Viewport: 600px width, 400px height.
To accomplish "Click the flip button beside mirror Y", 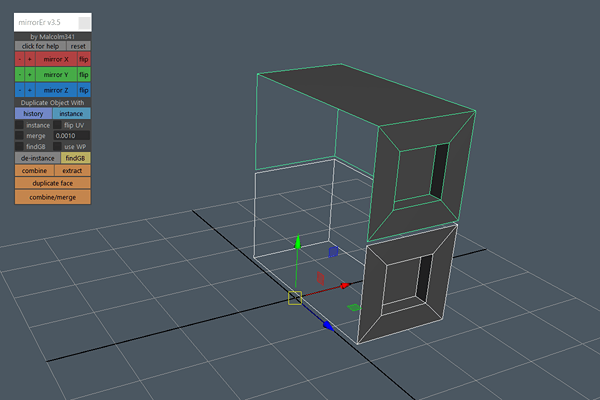I will (84, 75).
